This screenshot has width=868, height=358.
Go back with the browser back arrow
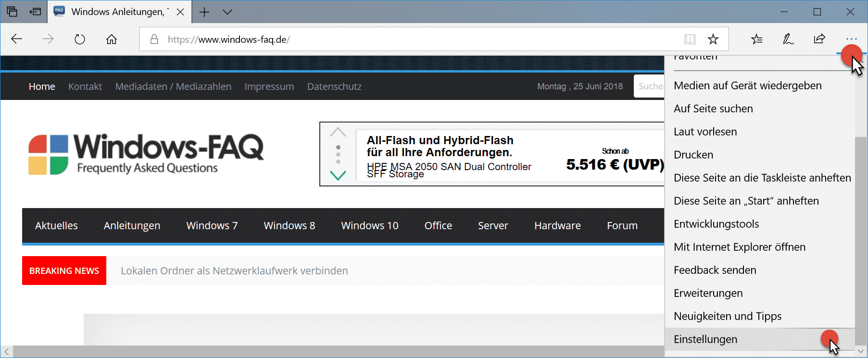click(x=17, y=39)
